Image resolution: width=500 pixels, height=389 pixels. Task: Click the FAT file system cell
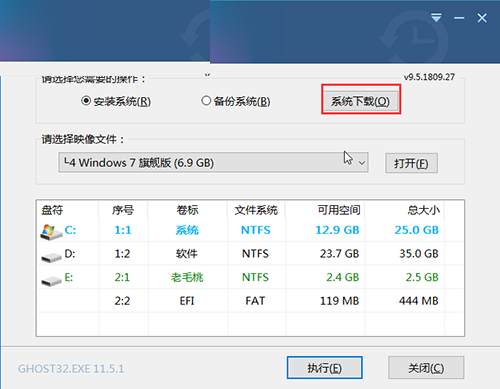point(255,301)
